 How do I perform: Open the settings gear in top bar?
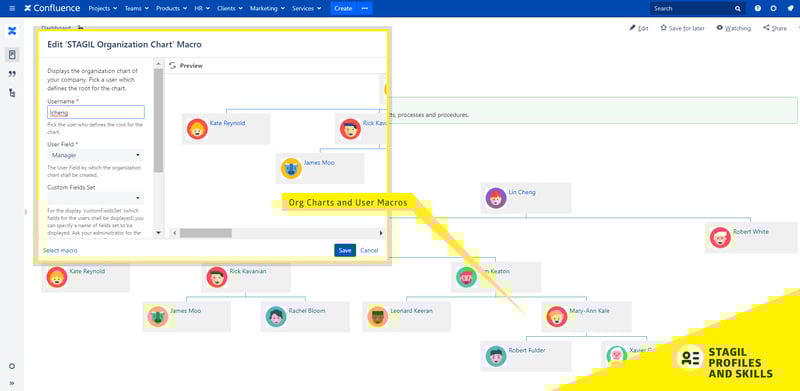(774, 8)
